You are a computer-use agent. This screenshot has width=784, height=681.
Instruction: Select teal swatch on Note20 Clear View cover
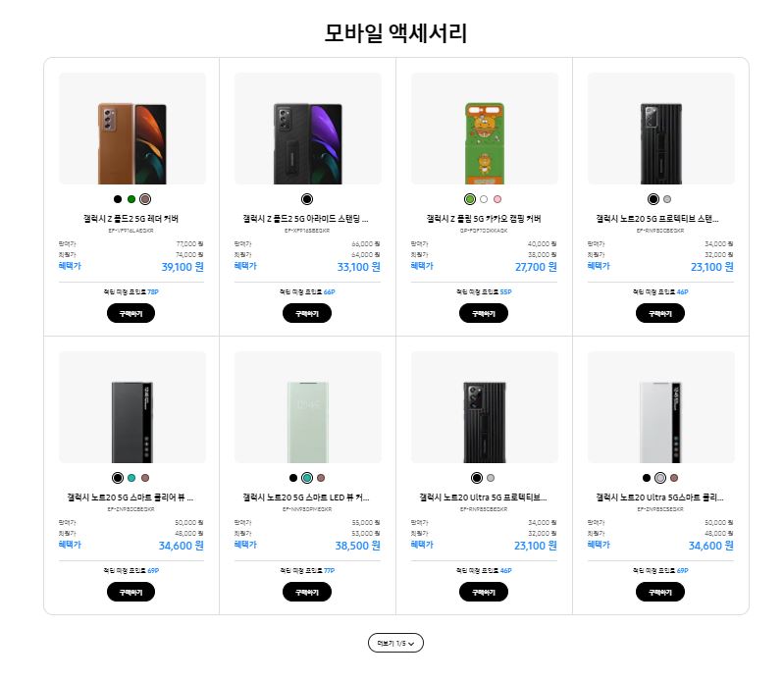tap(131, 478)
